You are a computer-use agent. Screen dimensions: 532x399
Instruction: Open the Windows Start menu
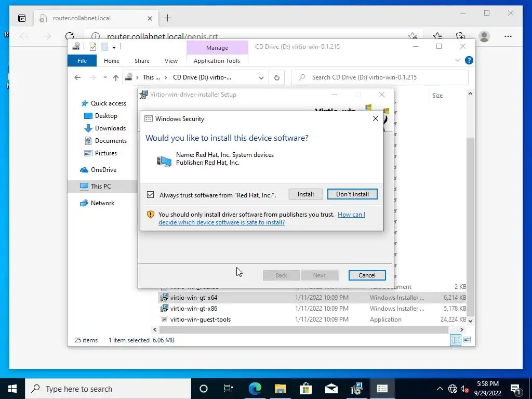pos(12,389)
